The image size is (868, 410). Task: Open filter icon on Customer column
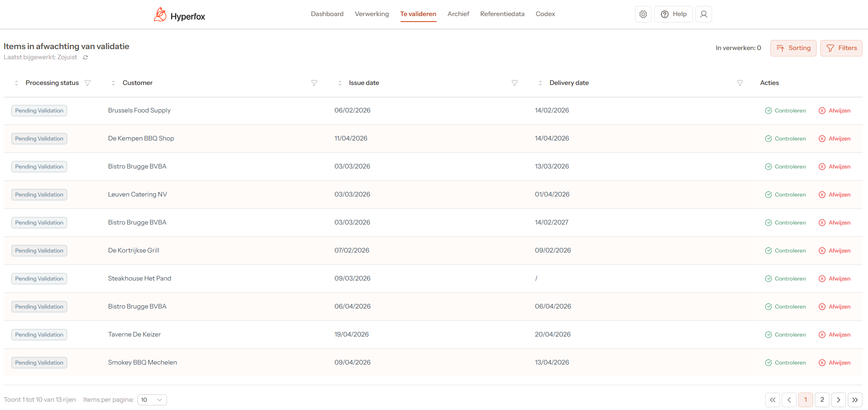coord(314,83)
